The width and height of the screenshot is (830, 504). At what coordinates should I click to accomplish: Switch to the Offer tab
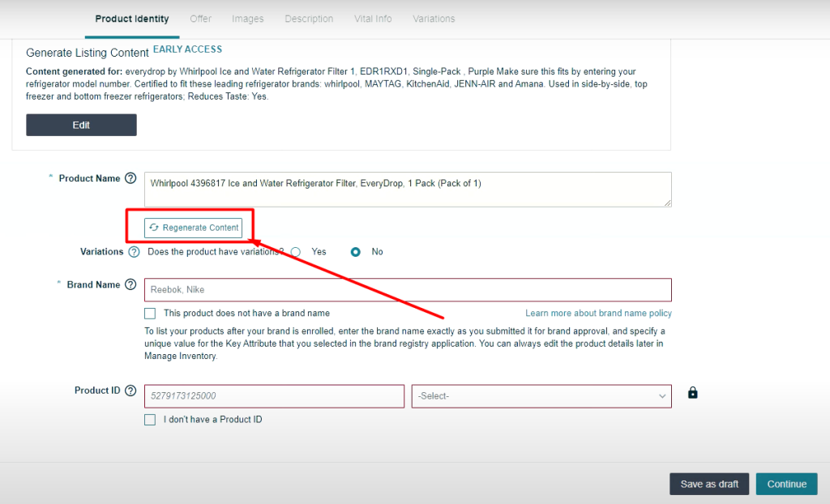coord(200,19)
